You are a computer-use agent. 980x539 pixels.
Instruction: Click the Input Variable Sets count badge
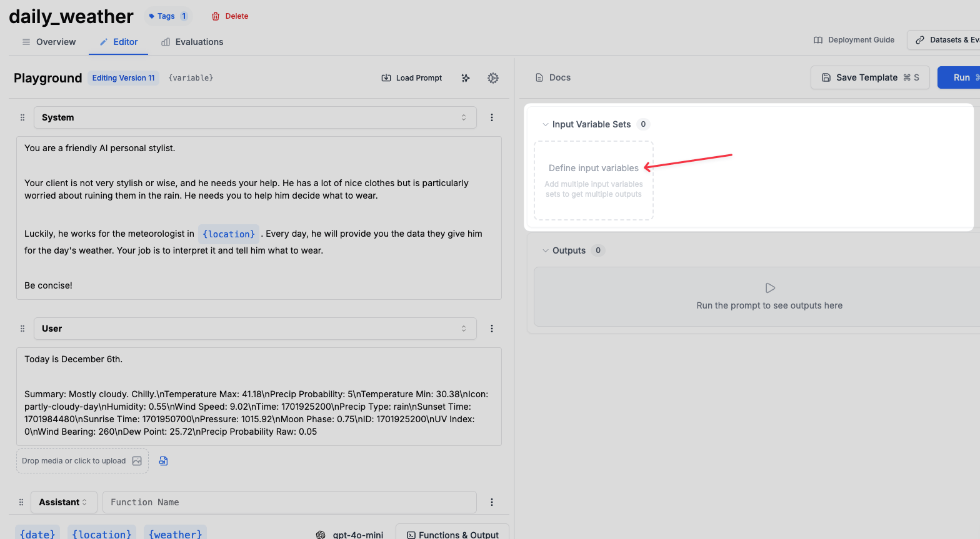[x=643, y=124]
